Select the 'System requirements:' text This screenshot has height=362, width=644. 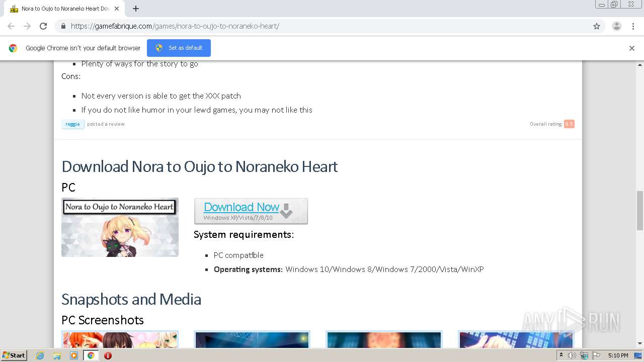(244, 234)
